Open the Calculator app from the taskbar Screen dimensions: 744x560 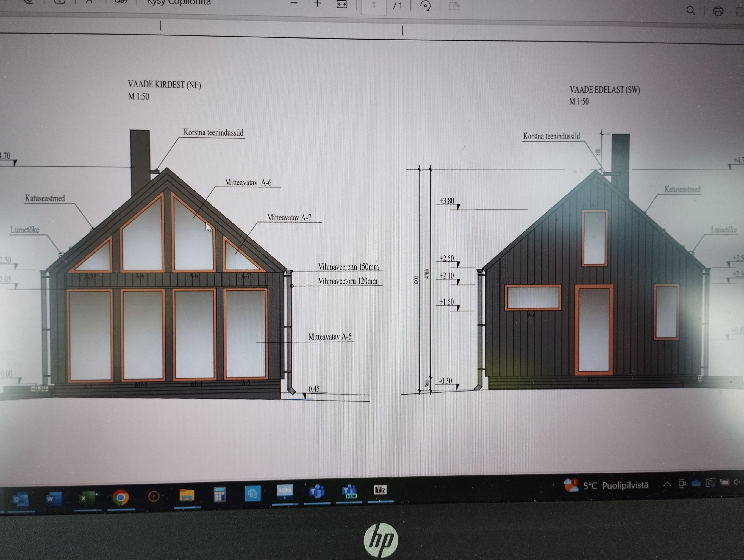(x=219, y=495)
